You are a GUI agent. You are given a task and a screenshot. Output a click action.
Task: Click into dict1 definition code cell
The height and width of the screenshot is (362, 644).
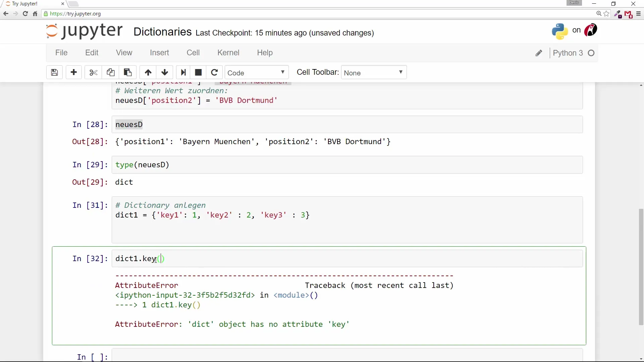pyautogui.click(x=347, y=220)
